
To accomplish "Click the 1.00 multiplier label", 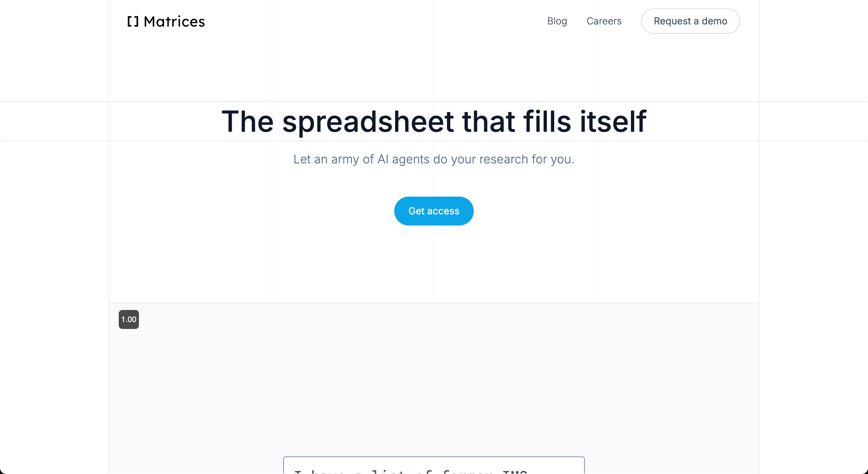I will [x=128, y=319].
